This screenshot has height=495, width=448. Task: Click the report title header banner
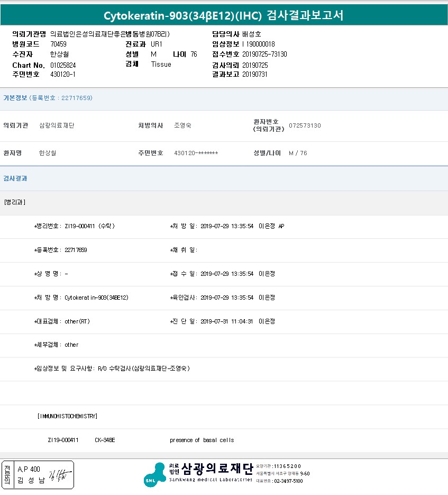pos(224,15)
